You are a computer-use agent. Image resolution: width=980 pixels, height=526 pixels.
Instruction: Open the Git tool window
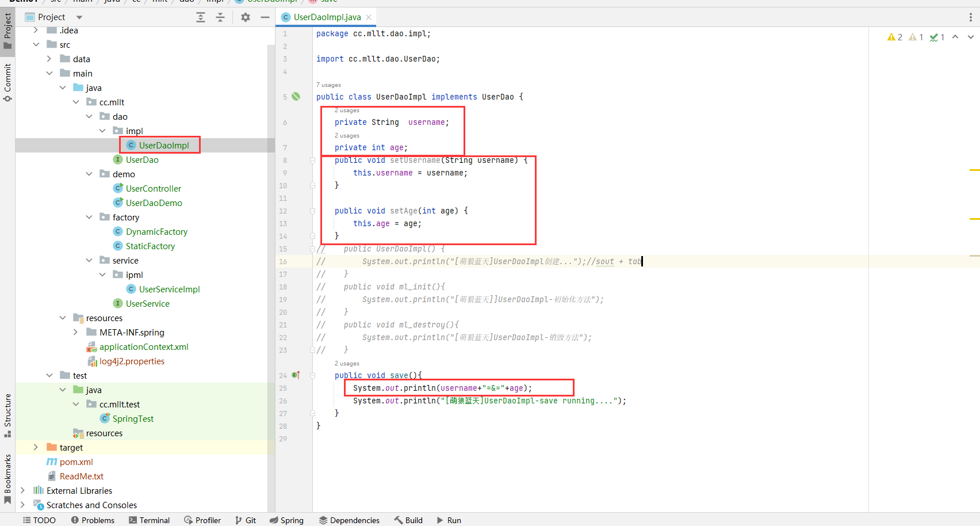point(246,520)
